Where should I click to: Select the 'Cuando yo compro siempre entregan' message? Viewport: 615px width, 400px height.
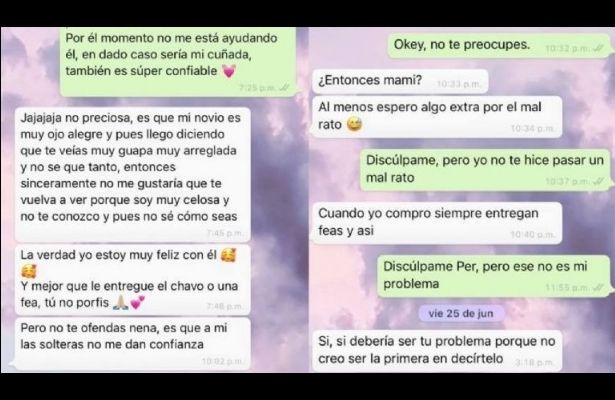coord(437,223)
